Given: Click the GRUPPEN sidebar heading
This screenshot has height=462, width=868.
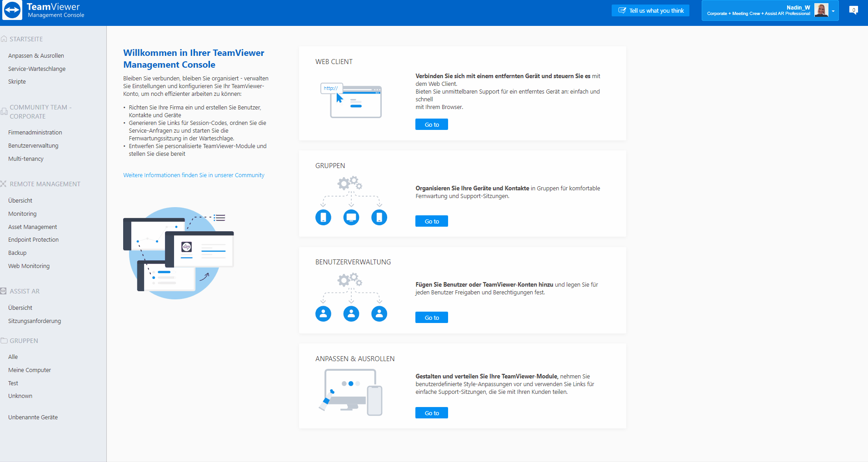Looking at the screenshot, I should pyautogui.click(x=24, y=341).
